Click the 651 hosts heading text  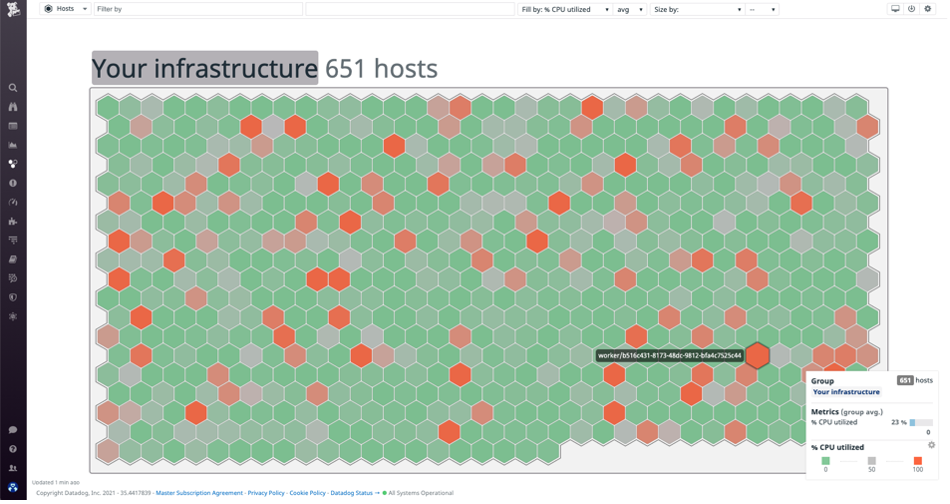[x=381, y=68]
